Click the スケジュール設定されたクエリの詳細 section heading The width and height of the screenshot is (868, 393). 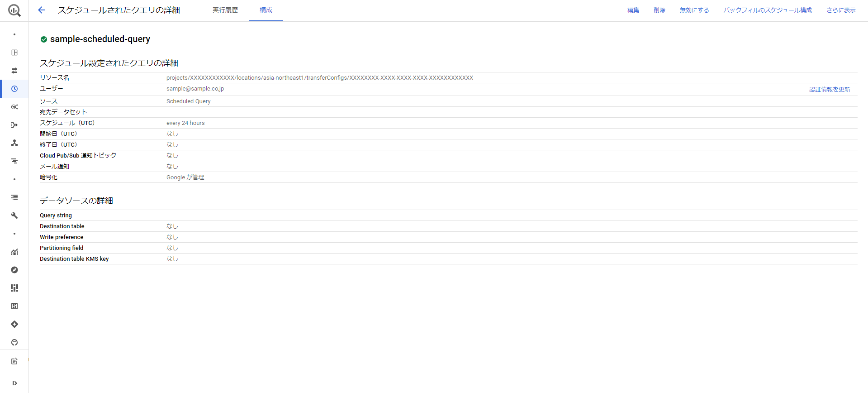click(109, 63)
